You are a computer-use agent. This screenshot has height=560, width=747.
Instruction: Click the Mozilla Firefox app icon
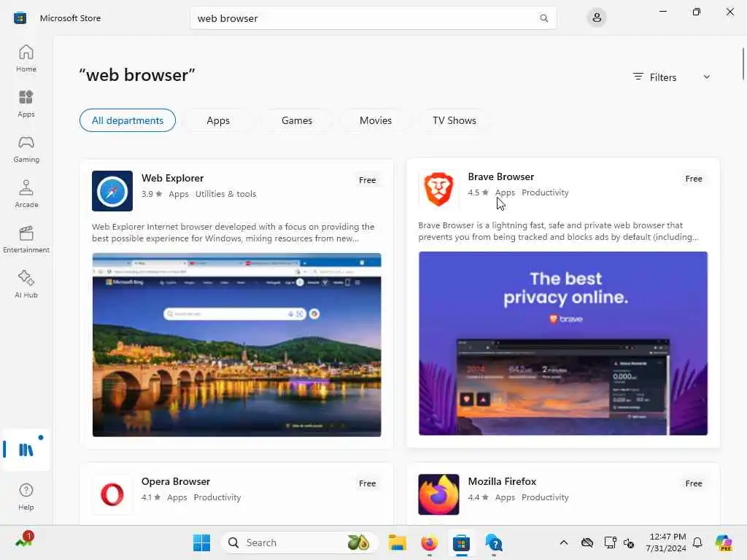(438, 494)
